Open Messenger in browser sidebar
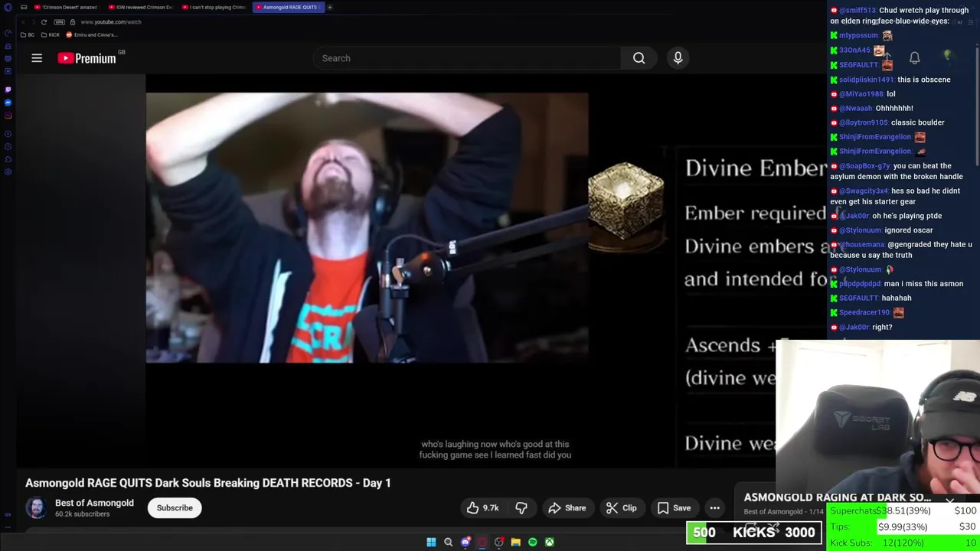The height and width of the screenshot is (551, 980). (x=8, y=103)
